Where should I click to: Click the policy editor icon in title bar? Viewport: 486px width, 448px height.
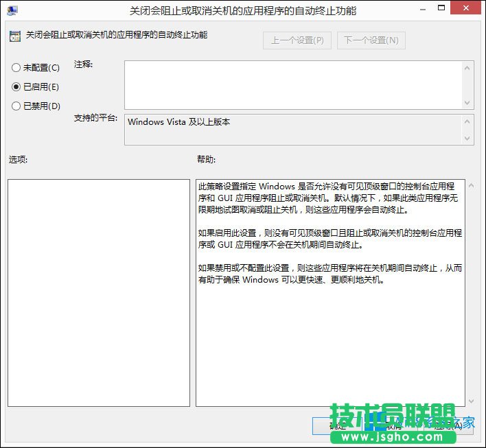[x=12, y=12]
